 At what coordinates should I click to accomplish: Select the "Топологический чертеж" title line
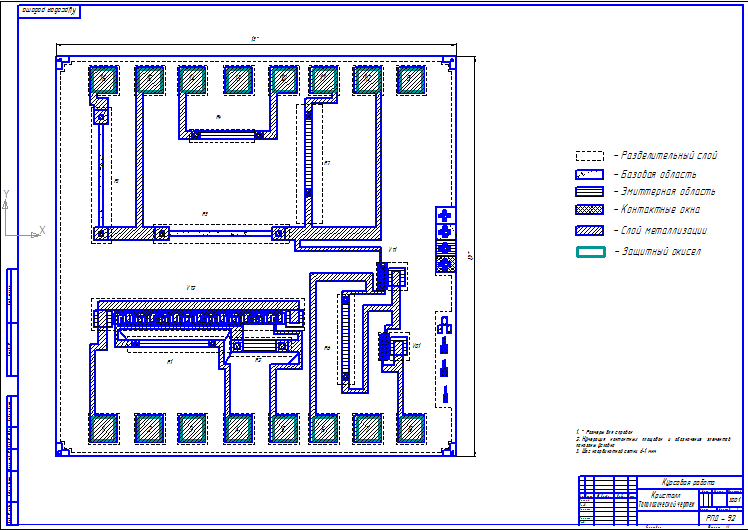667,505
